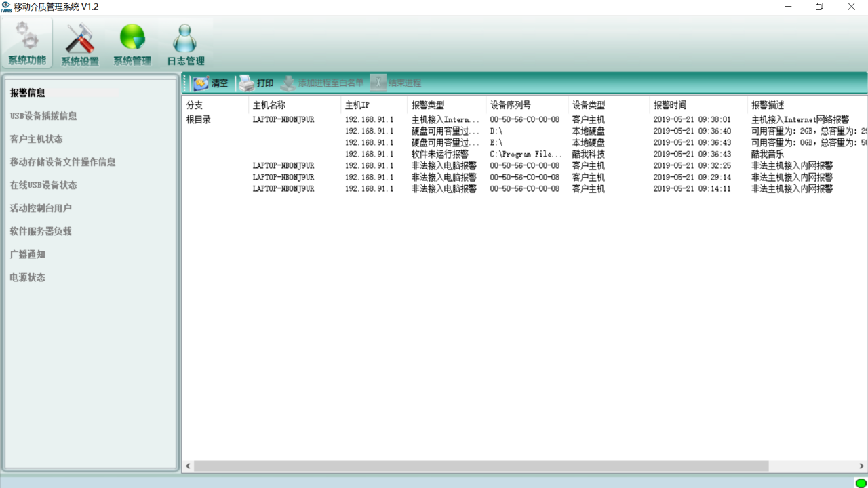Click the 添加进程至白名单 icon
Image resolution: width=868 pixels, height=488 pixels.
coord(288,83)
